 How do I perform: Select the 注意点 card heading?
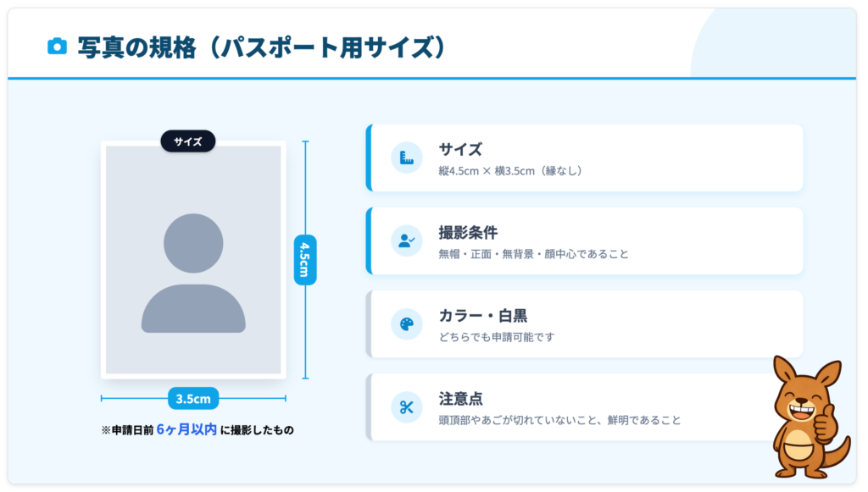(x=460, y=398)
